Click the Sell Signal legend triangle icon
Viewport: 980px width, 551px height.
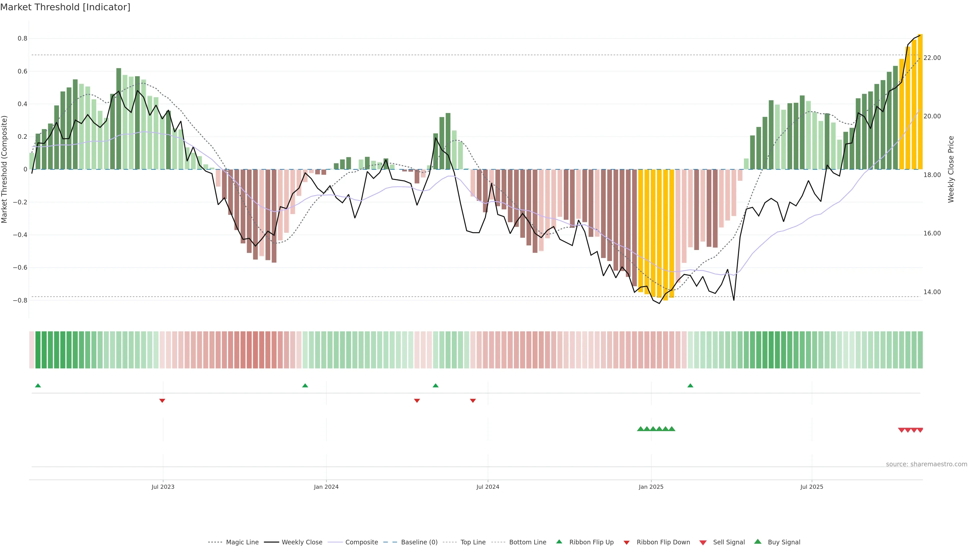coord(703,542)
